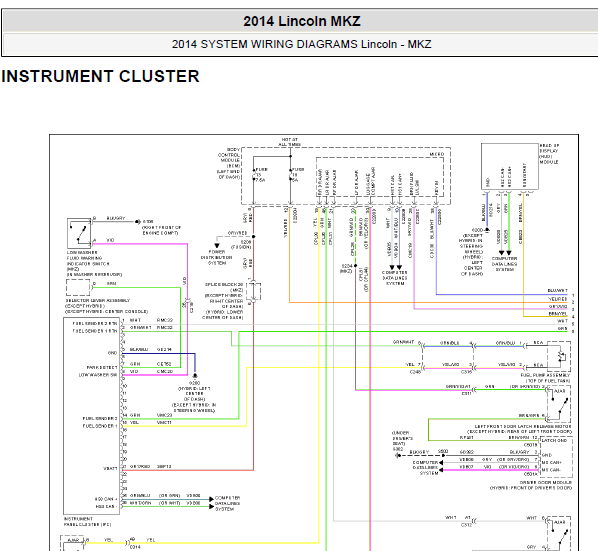Click the Low Washer Fluid Warning Indicator Switch label
The width and height of the screenshot is (598, 551).
[x=94, y=263]
